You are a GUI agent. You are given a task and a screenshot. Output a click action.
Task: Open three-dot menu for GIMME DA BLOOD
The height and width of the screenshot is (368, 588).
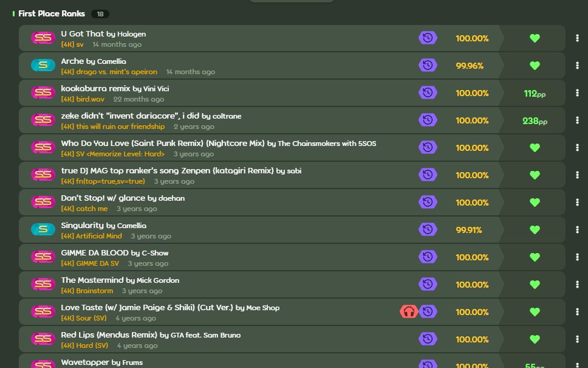click(577, 257)
